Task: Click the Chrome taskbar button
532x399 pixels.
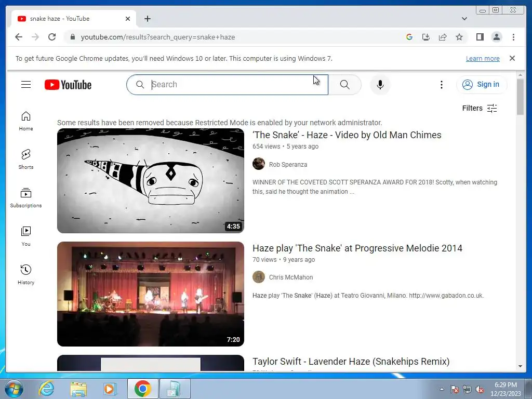Action: coord(142,389)
